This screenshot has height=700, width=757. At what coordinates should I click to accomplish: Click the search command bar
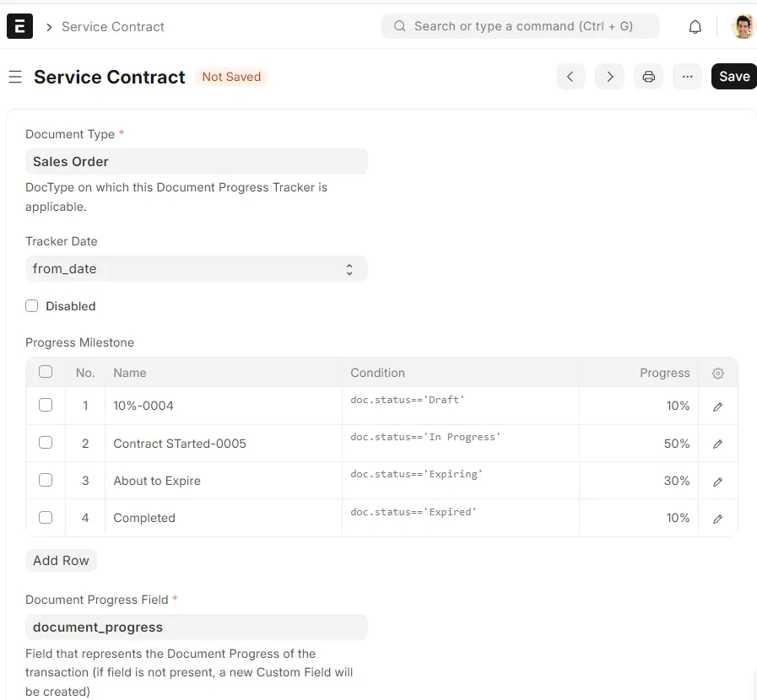521,26
